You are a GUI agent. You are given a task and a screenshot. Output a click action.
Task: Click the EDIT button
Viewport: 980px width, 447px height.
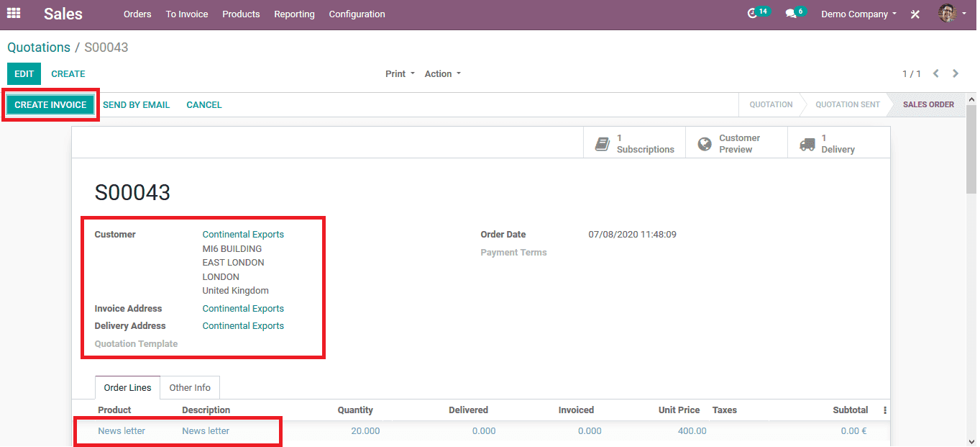[x=24, y=73]
